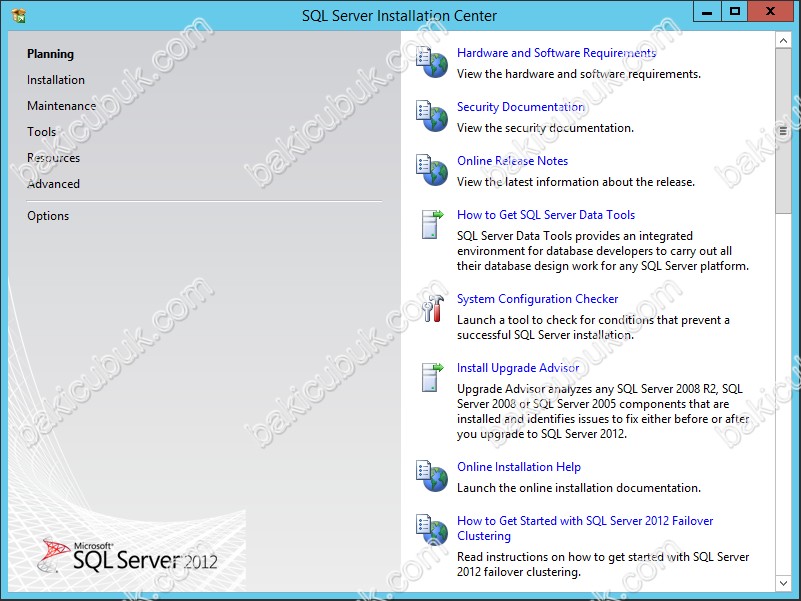Click the scrollbar up arrow
The width and height of the screenshot is (801, 601).
click(x=783, y=40)
